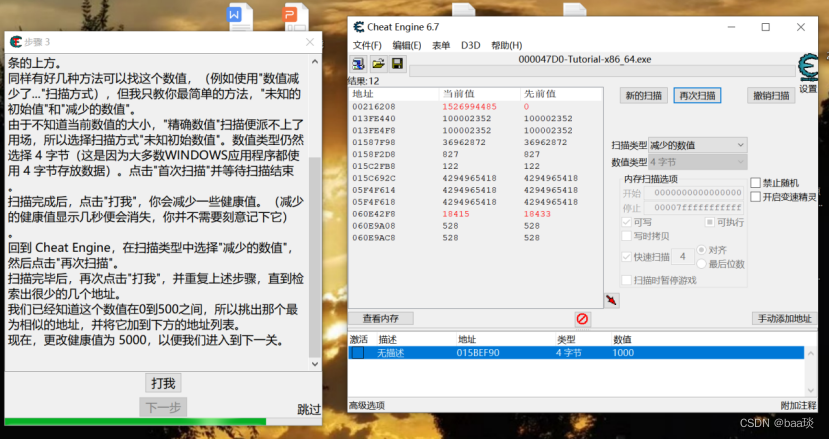Viewport: 830px width, 439px height.
Task: Click 附加注释 at the bottom right
Action: pos(798,406)
